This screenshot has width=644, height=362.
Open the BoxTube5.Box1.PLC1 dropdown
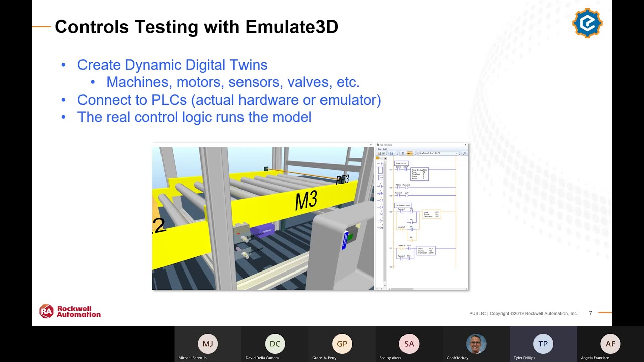tap(438, 153)
